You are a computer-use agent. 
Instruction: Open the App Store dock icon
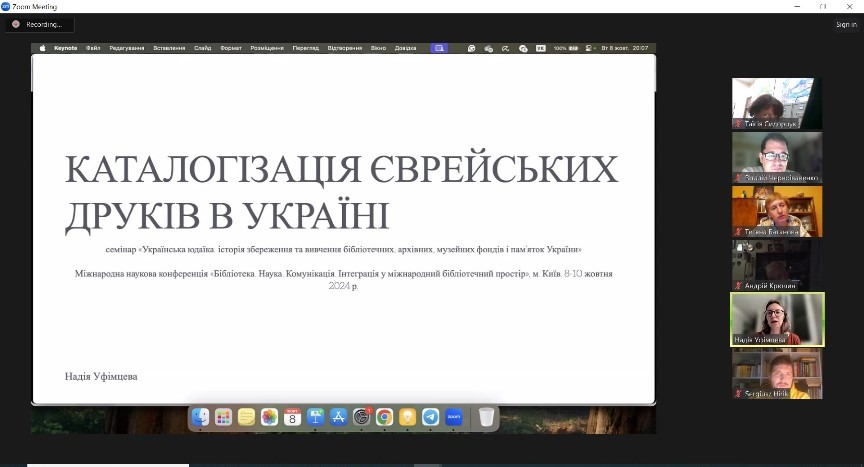pos(338,417)
